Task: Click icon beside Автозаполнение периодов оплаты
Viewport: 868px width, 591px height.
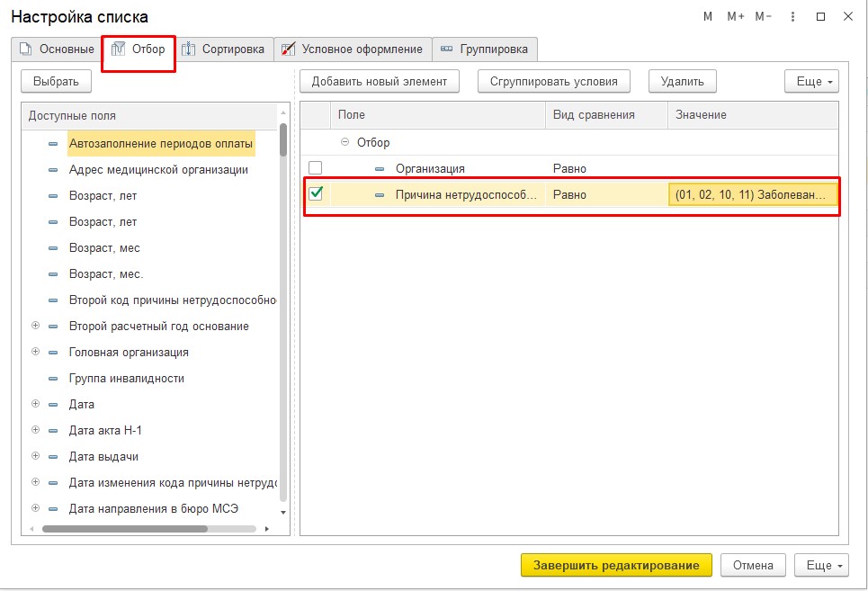Action: pos(53,144)
